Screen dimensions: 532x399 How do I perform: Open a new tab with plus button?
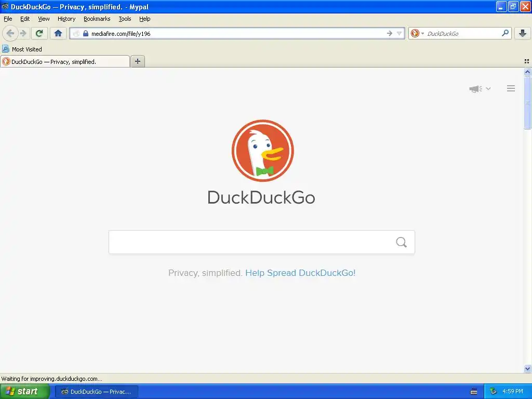click(x=138, y=61)
